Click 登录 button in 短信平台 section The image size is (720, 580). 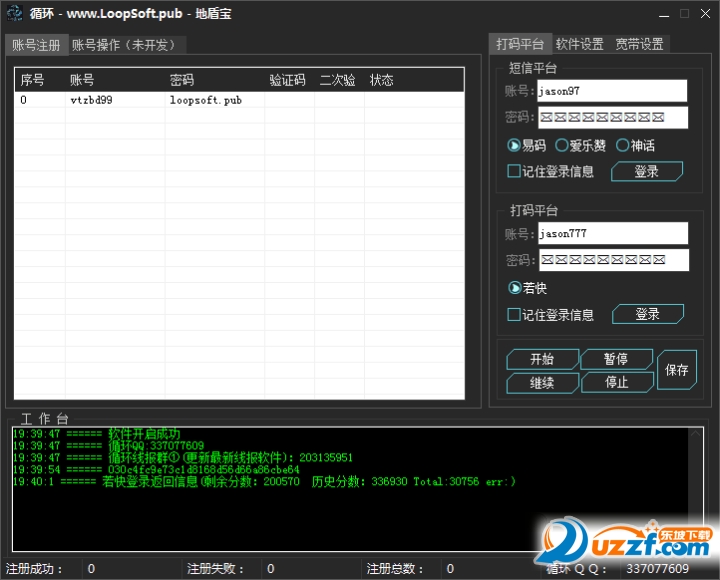point(647,171)
